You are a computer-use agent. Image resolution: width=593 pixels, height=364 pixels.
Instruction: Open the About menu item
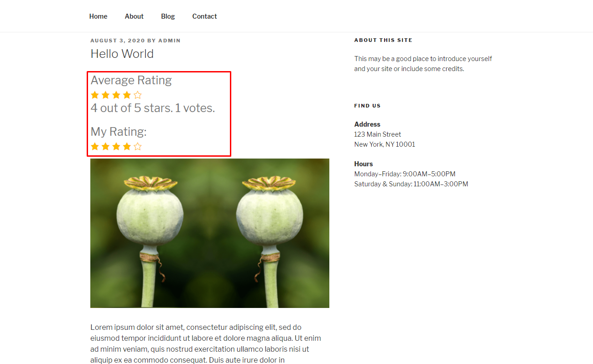[134, 16]
